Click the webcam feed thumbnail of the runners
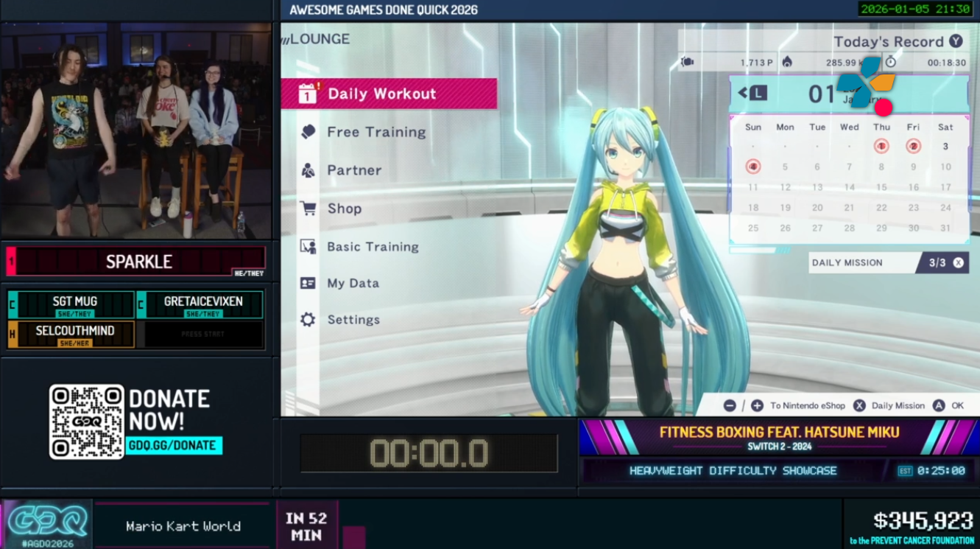Screen dimensions: 980x549 pyautogui.click(x=136, y=130)
